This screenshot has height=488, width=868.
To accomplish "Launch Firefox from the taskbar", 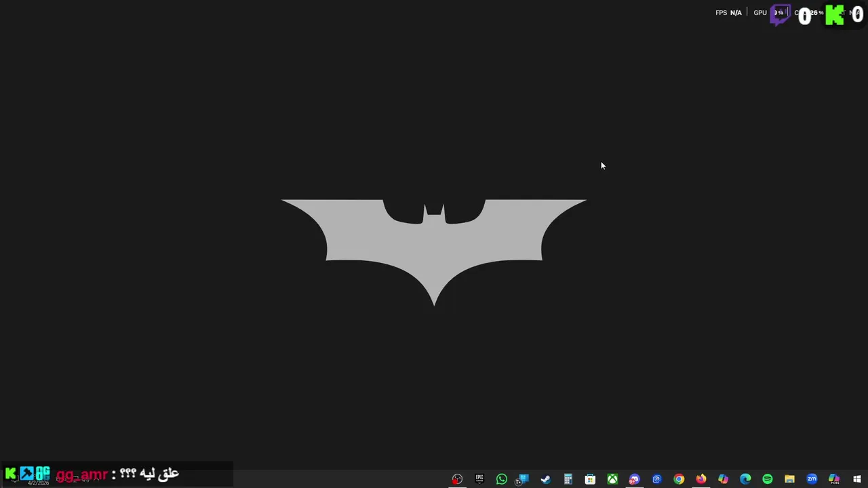I will coord(701,479).
